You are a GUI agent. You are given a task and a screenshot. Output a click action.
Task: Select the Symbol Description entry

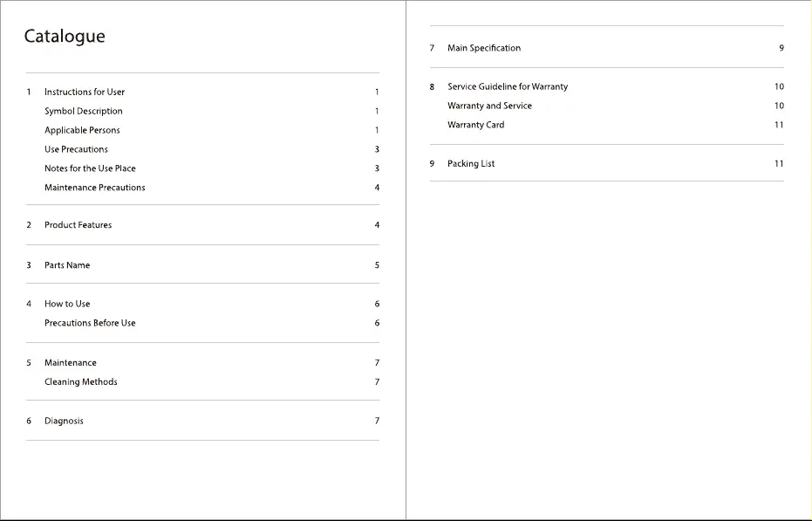coord(84,111)
